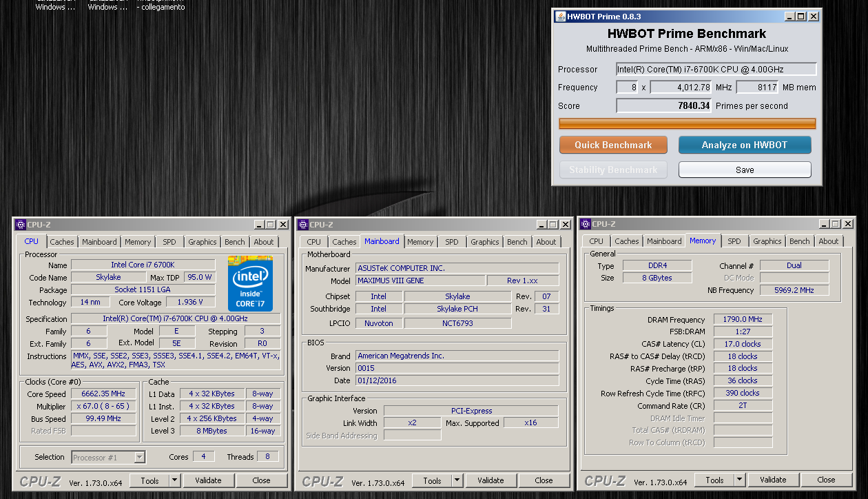Click the HWBOT Prime Java title icon
This screenshot has width=868, height=499.
(560, 16)
